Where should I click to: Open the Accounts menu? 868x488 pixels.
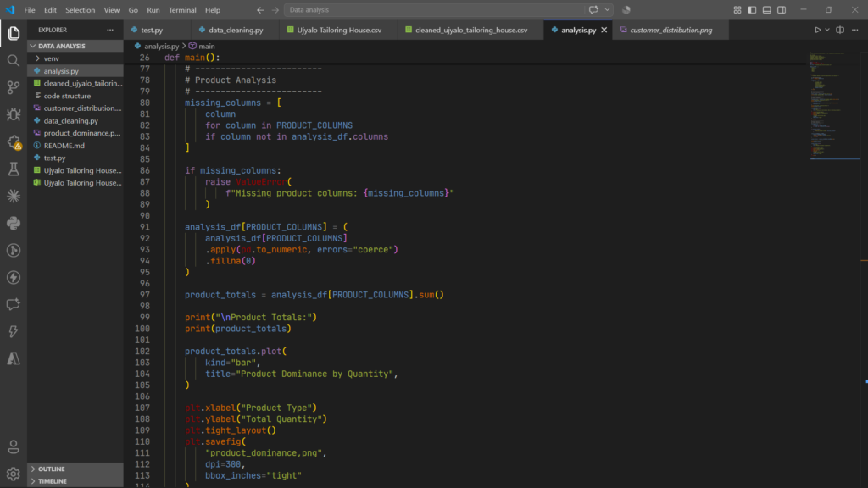[14, 447]
